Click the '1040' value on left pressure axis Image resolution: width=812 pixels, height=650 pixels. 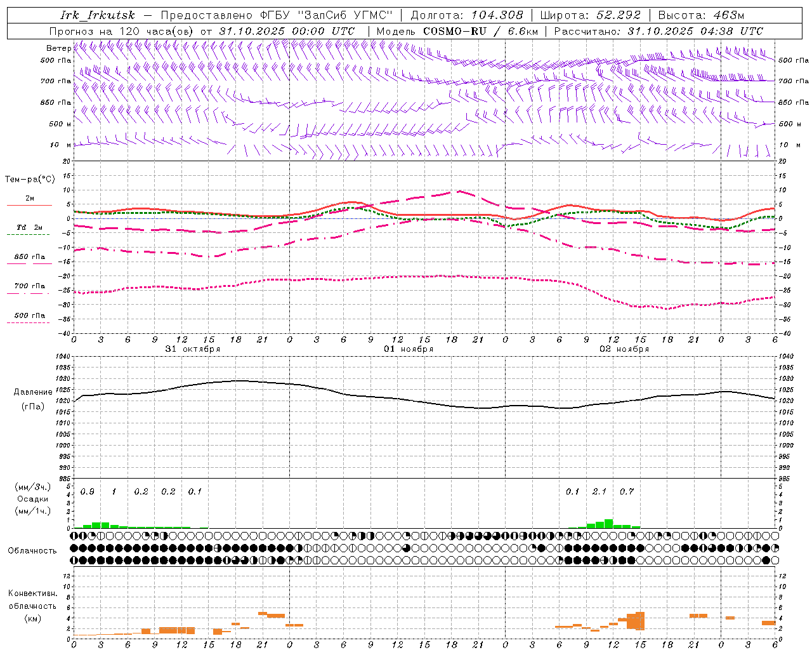63,357
